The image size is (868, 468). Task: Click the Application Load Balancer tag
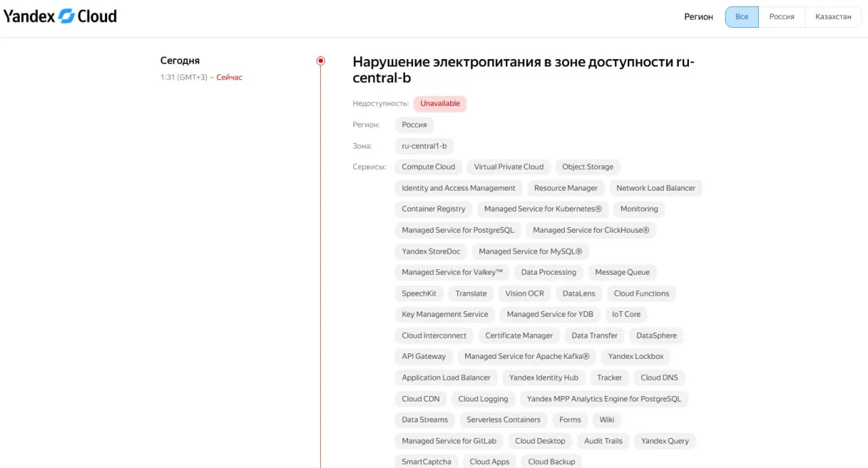446,377
